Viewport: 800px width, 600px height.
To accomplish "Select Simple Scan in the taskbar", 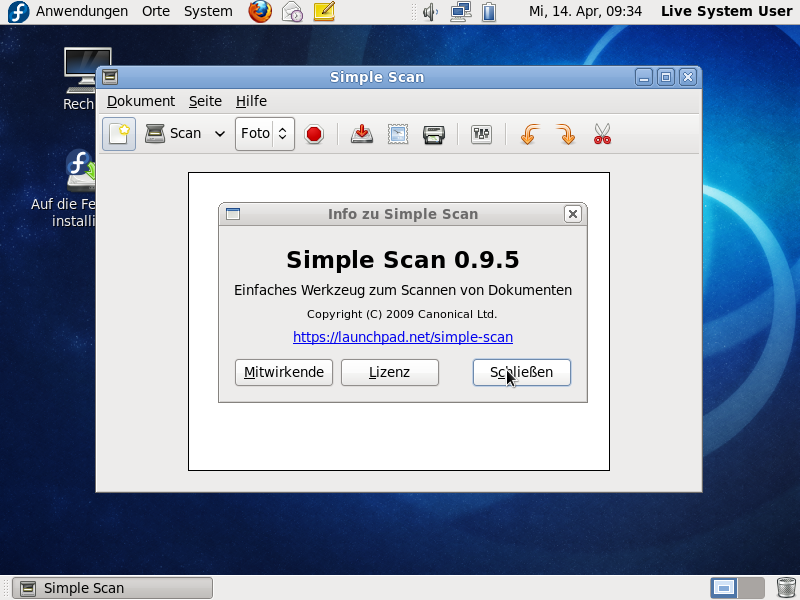I will point(112,588).
